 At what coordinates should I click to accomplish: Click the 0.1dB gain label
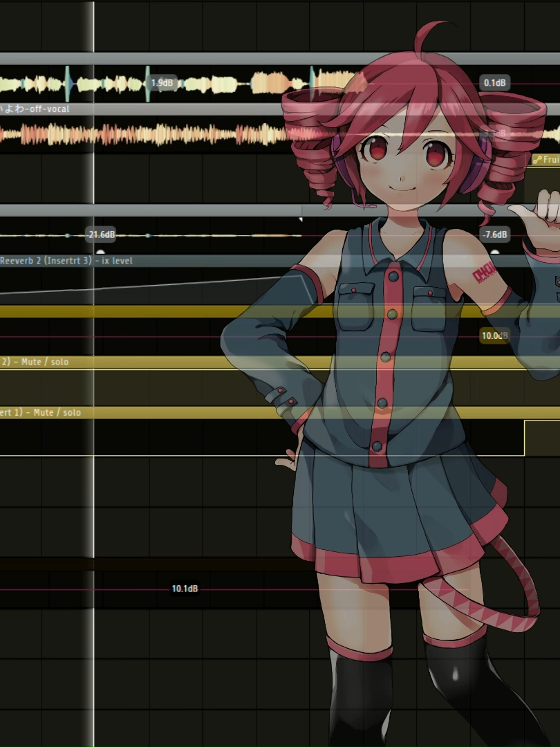[x=494, y=83]
